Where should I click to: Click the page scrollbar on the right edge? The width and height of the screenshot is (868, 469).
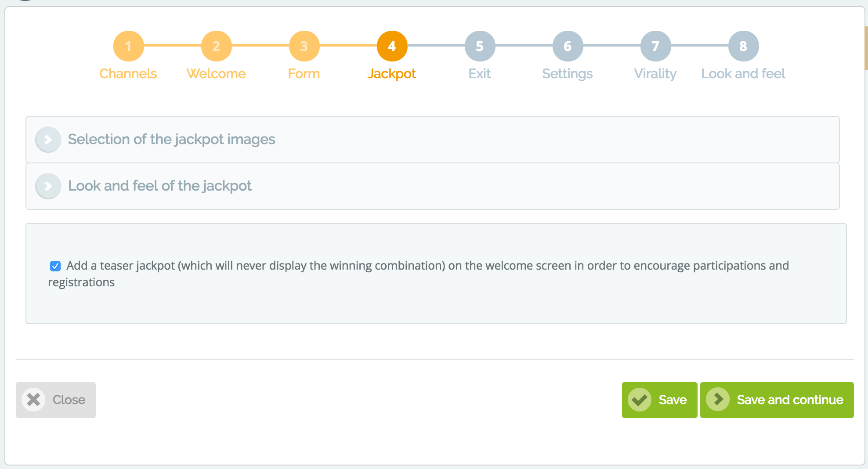click(x=866, y=48)
